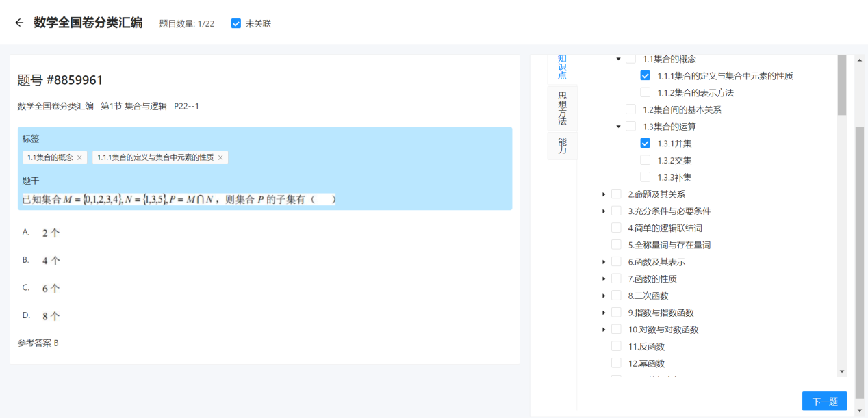Click the 题号 #8859961 heading
Screen dimensions: 868x418
click(60, 80)
